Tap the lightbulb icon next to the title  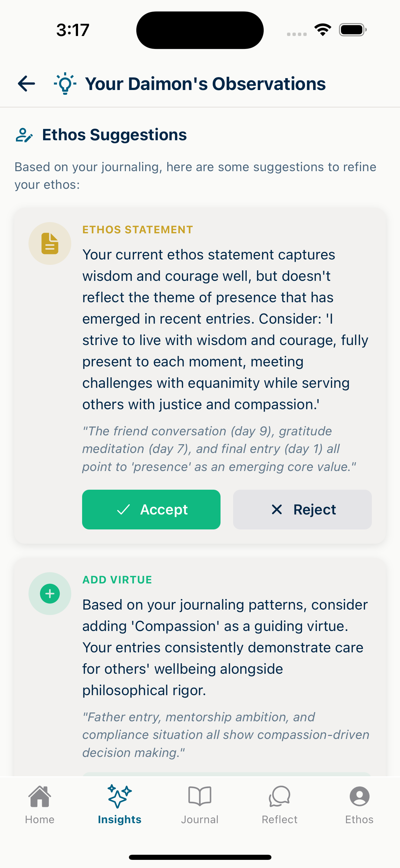[x=64, y=83]
